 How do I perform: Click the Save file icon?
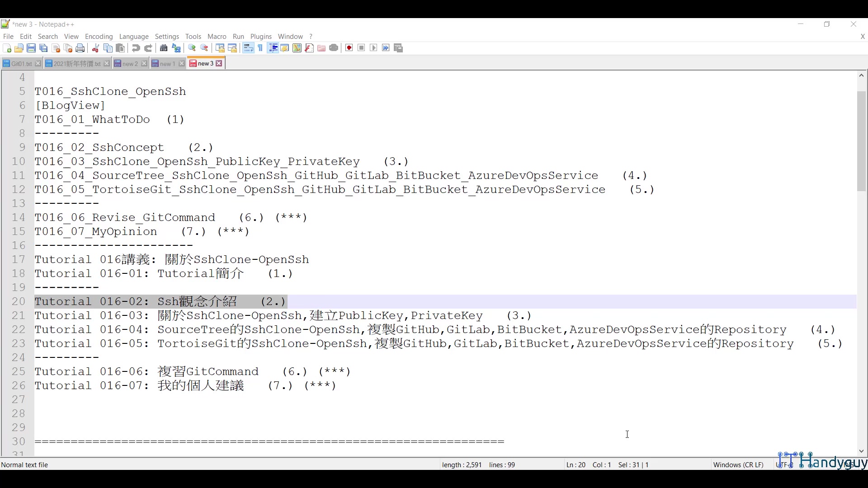click(x=31, y=48)
